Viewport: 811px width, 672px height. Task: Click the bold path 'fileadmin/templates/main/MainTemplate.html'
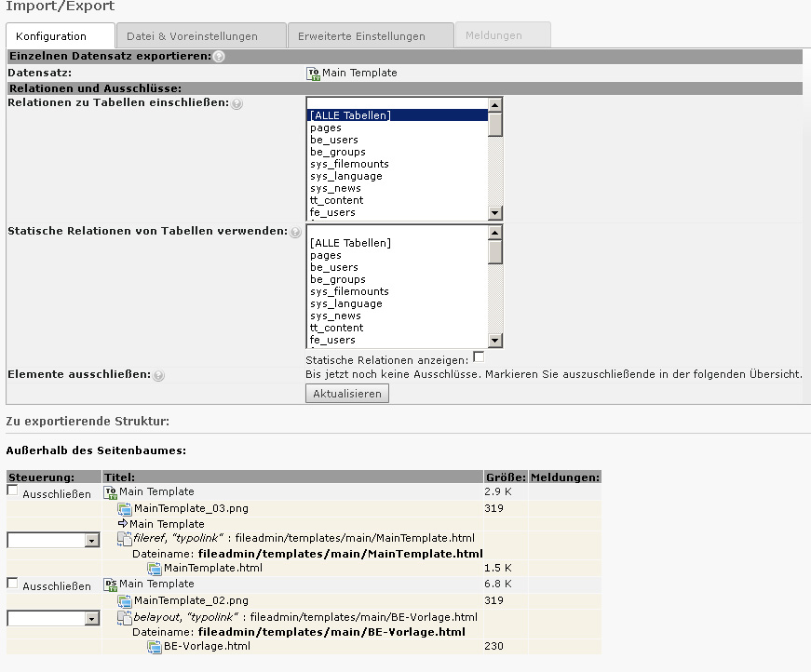[341, 554]
